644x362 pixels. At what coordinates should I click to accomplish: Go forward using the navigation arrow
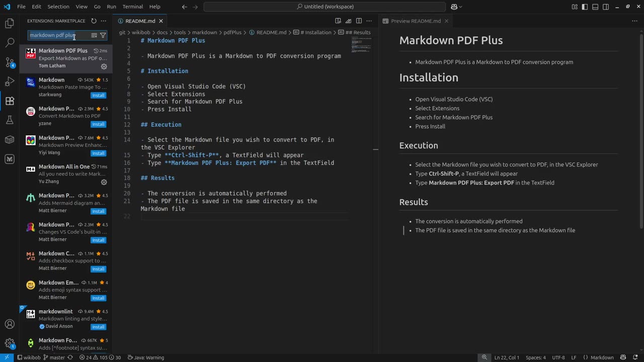click(195, 7)
